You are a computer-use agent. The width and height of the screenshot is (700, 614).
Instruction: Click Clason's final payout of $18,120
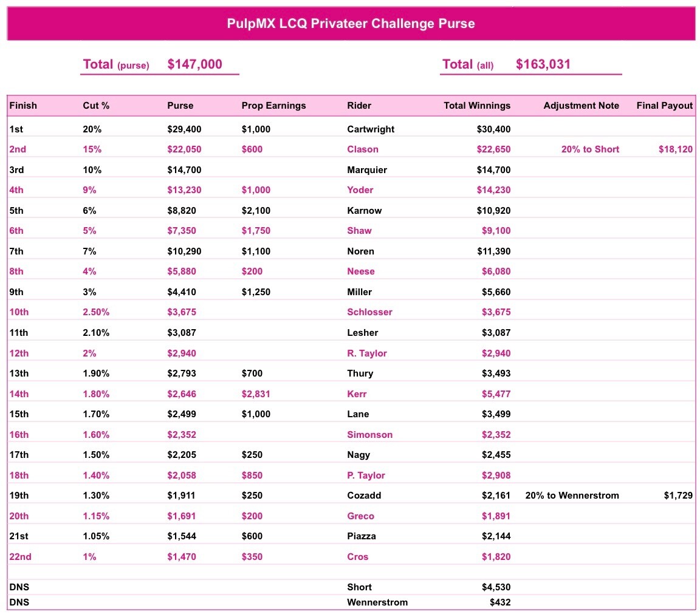coord(675,149)
